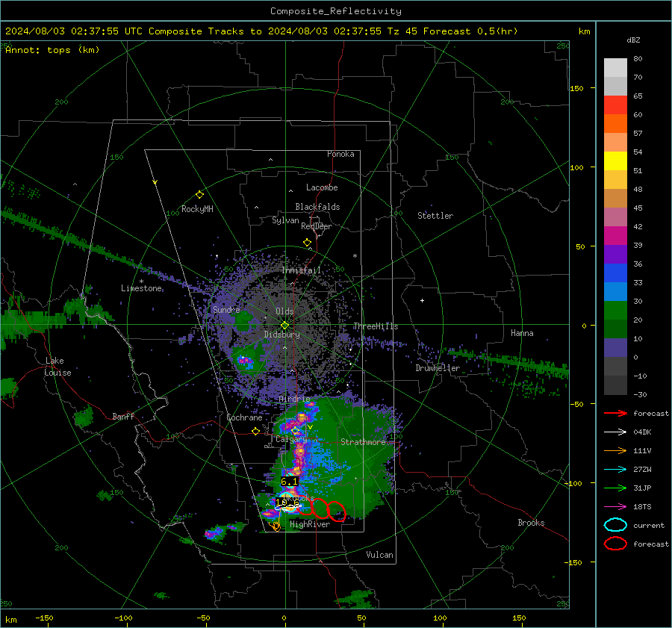672x628 pixels.
Task: Click the asterisk marker above Limestone
Action: tap(141, 282)
